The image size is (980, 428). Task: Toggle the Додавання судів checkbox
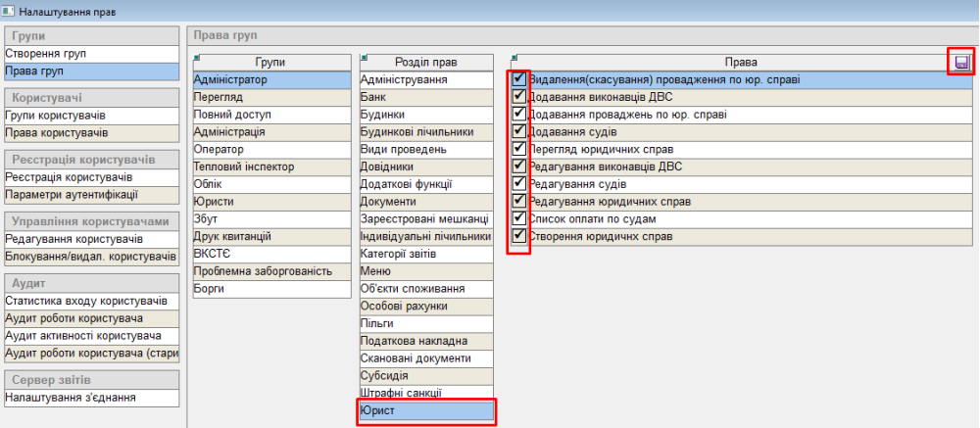518,130
